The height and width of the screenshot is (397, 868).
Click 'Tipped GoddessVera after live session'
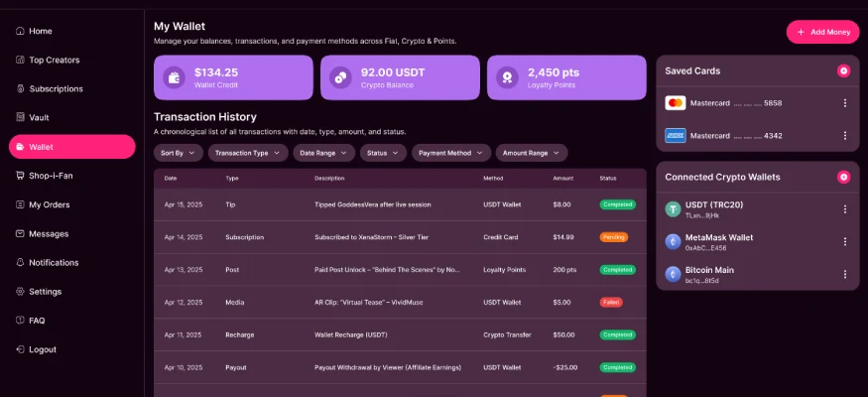click(x=373, y=204)
